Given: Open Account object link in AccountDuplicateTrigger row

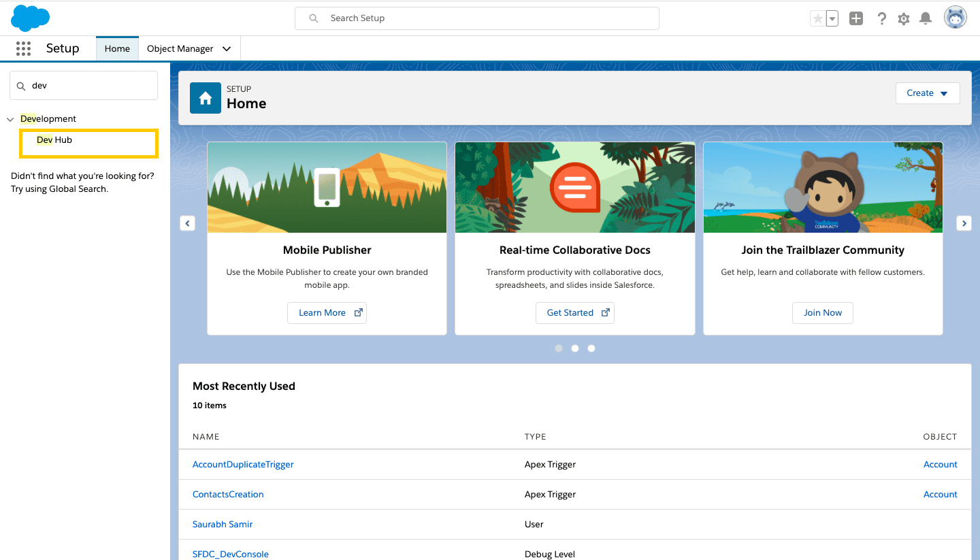Looking at the screenshot, I should click(x=940, y=464).
